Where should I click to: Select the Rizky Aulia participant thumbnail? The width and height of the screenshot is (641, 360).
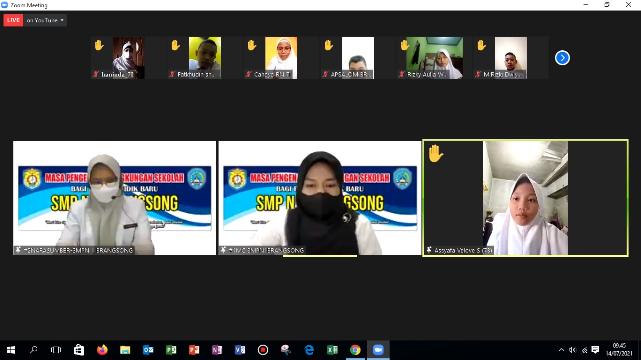click(x=435, y=58)
